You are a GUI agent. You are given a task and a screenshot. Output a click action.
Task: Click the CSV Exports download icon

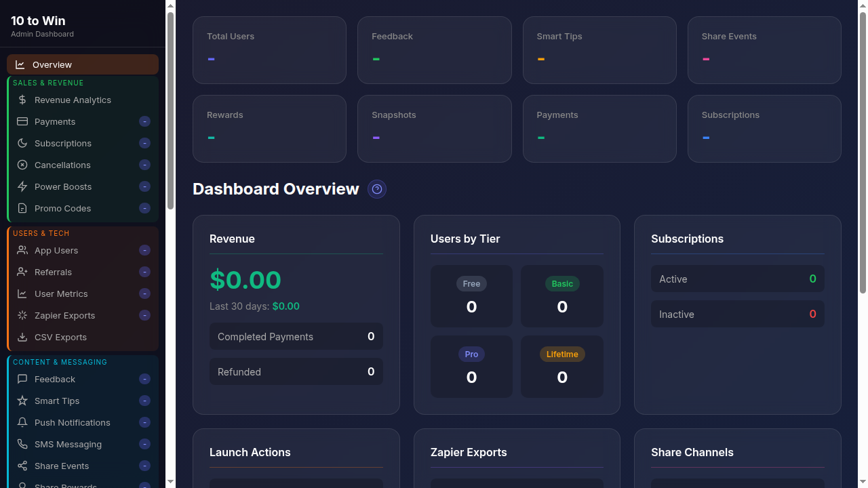[20, 337]
